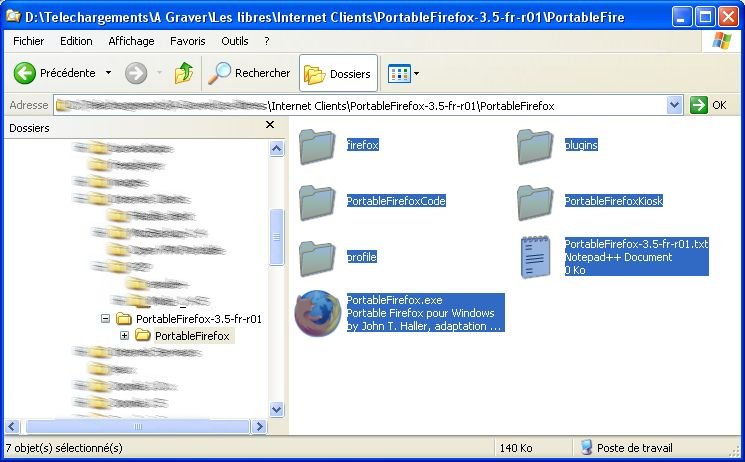Click the PortableFirefoxKiosk name label

613,201
